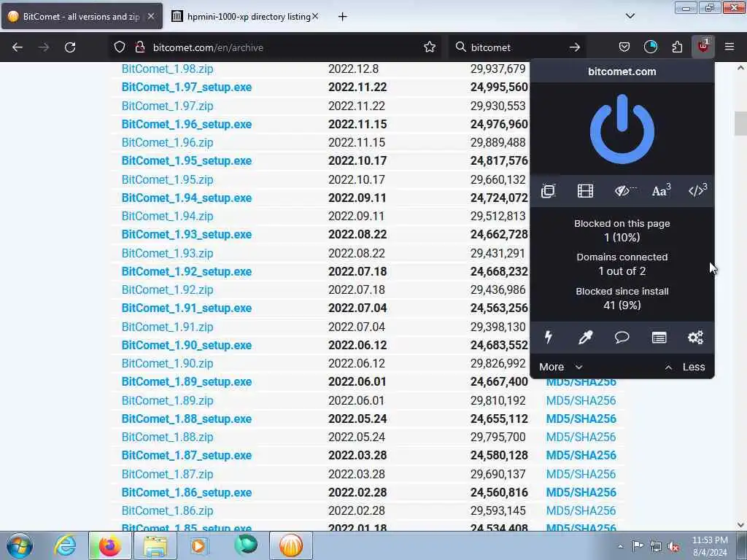Open the Windows Start menu
This screenshot has width=747, height=560.
20,545
